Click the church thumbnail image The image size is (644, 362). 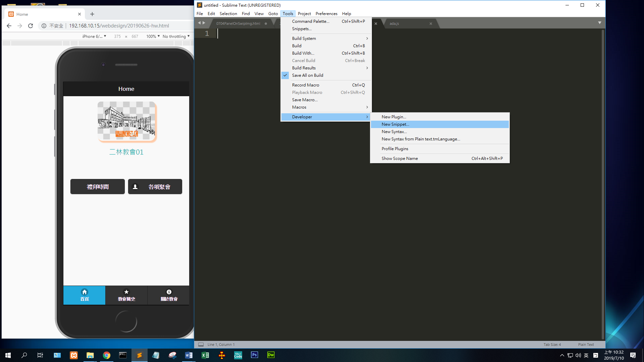point(126,121)
